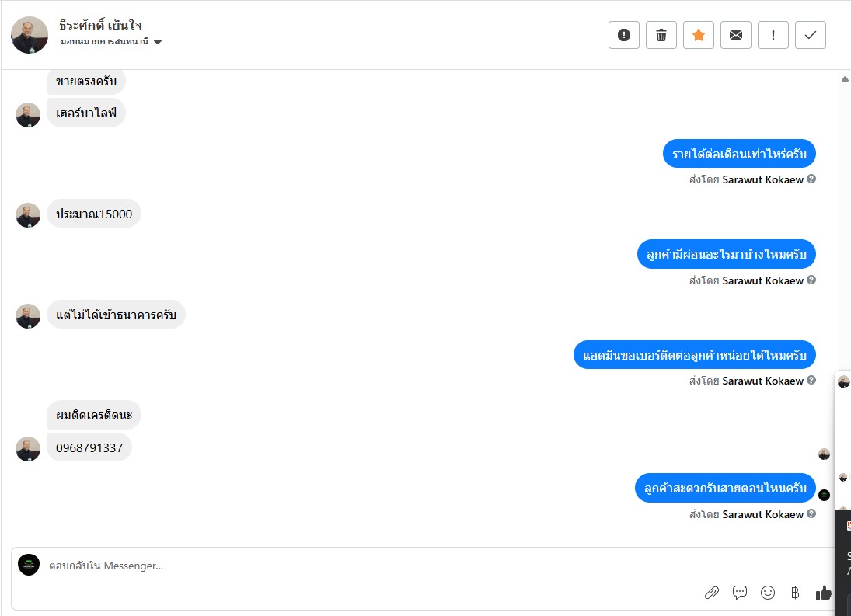This screenshot has width=851, height=616.
Task: Open the emoji picker smiley icon
Action: [768, 593]
